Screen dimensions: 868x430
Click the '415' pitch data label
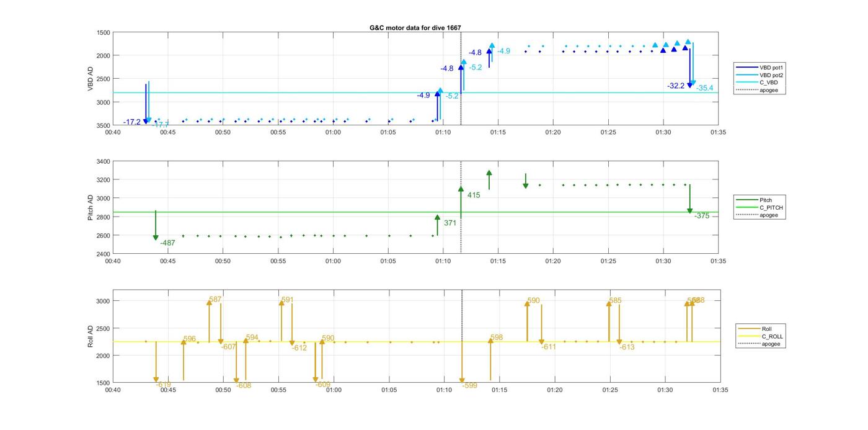(474, 195)
